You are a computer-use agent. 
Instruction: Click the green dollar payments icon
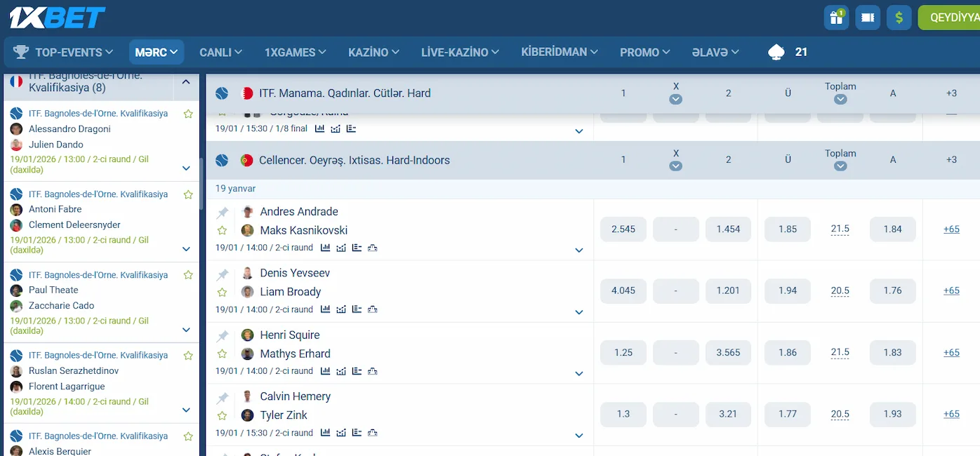[x=899, y=18]
